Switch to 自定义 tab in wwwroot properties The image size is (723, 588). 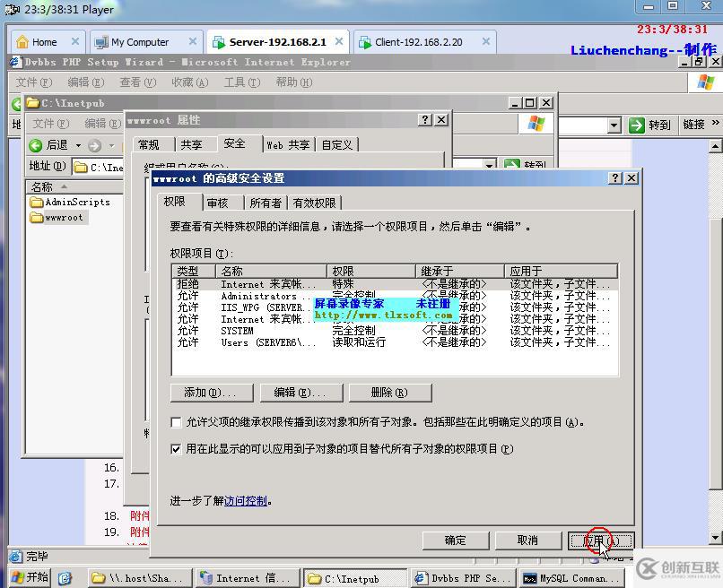coord(337,144)
